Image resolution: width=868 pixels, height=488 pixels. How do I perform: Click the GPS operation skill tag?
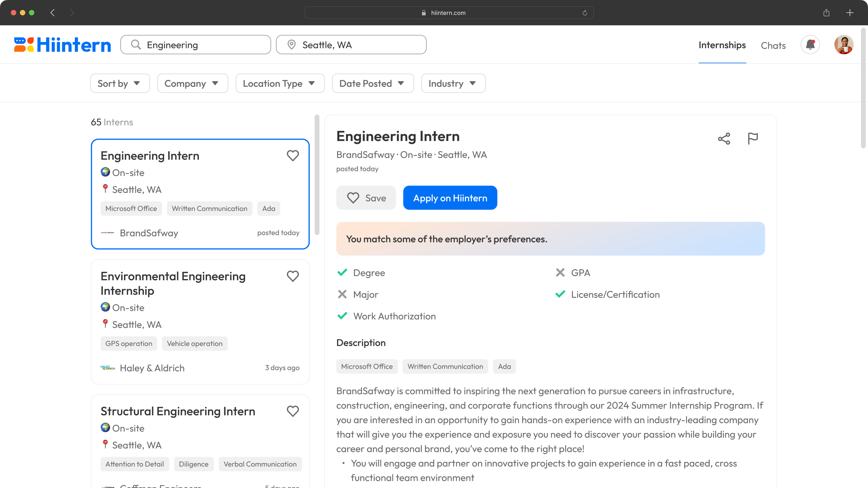click(x=129, y=344)
